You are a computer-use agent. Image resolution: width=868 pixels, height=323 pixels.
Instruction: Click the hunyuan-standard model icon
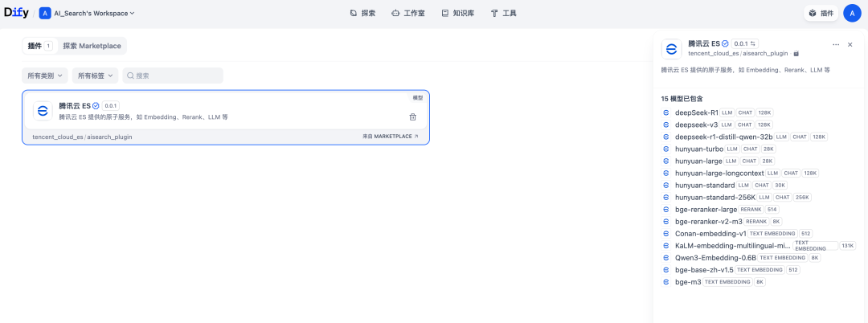click(666, 186)
